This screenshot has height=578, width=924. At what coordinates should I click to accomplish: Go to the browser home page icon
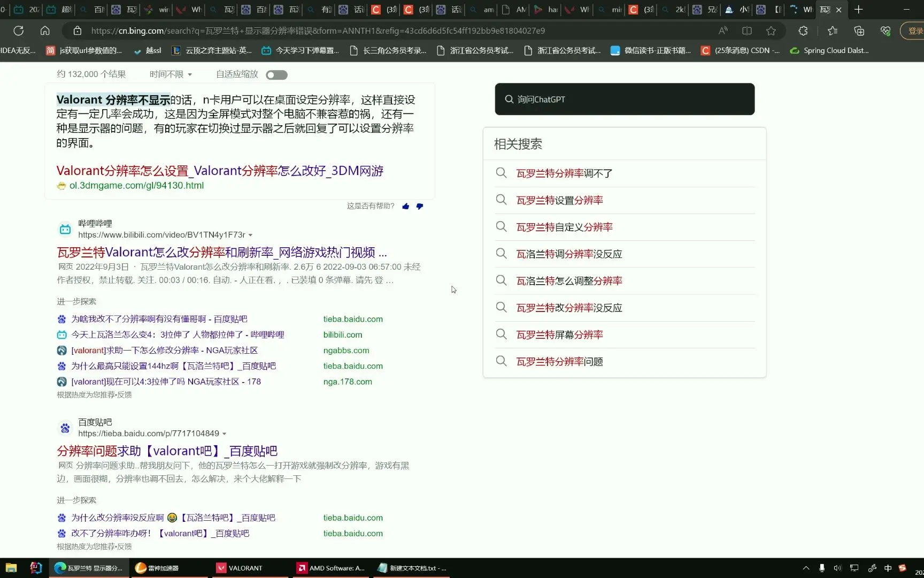click(x=45, y=31)
